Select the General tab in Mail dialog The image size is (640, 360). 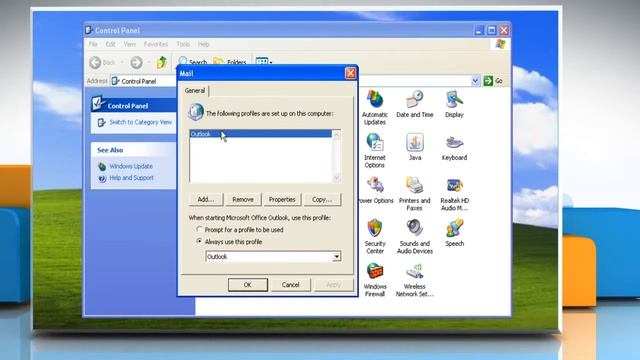pyautogui.click(x=195, y=91)
